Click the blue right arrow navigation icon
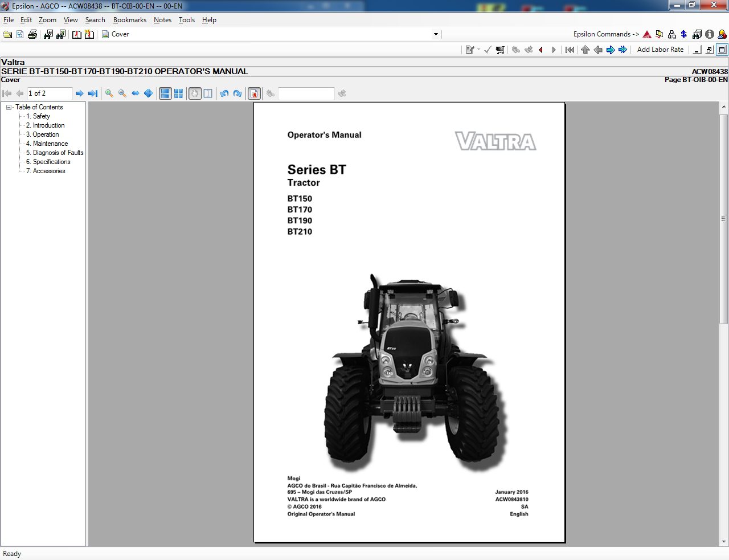This screenshot has width=729, height=560. [x=611, y=50]
